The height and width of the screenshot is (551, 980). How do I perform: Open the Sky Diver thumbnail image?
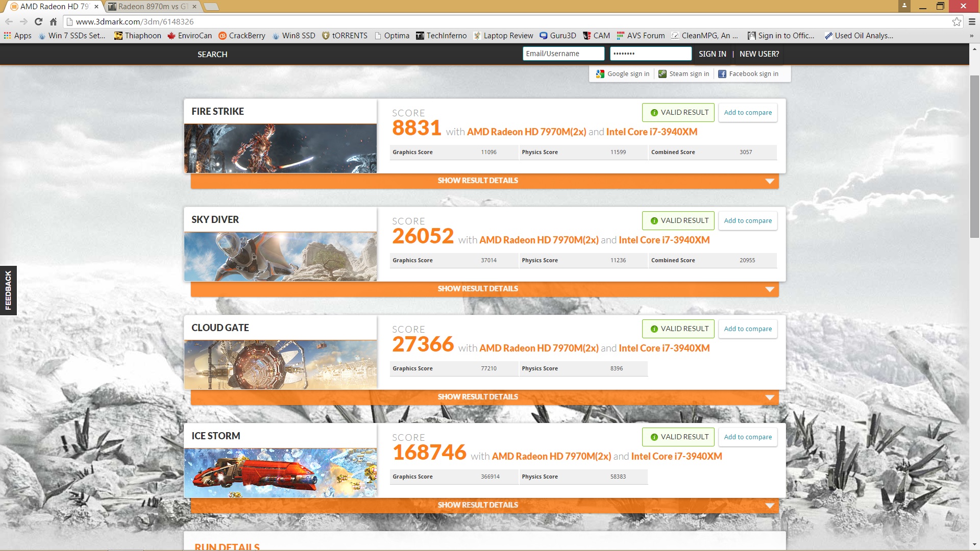click(280, 257)
